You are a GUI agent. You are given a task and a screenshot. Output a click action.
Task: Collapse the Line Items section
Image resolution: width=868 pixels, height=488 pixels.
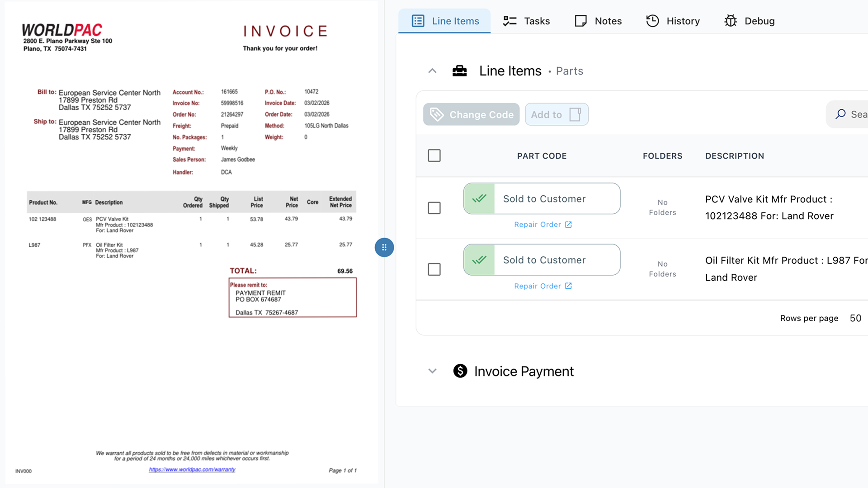(x=432, y=71)
